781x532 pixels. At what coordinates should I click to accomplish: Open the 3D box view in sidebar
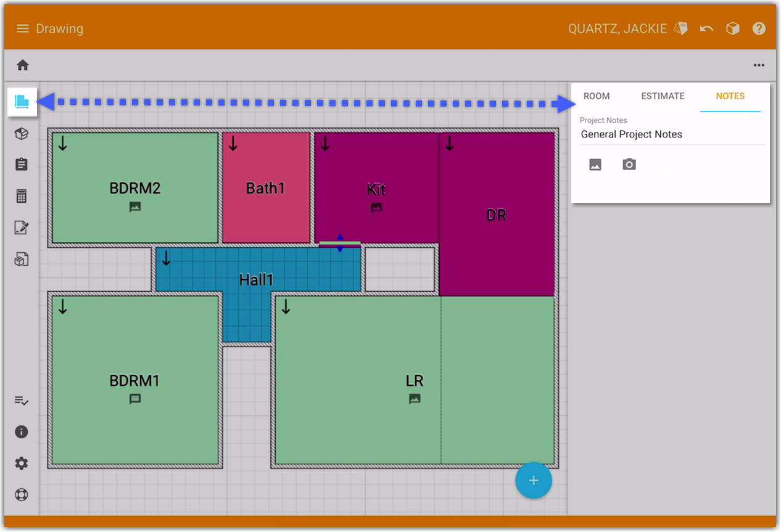22,134
